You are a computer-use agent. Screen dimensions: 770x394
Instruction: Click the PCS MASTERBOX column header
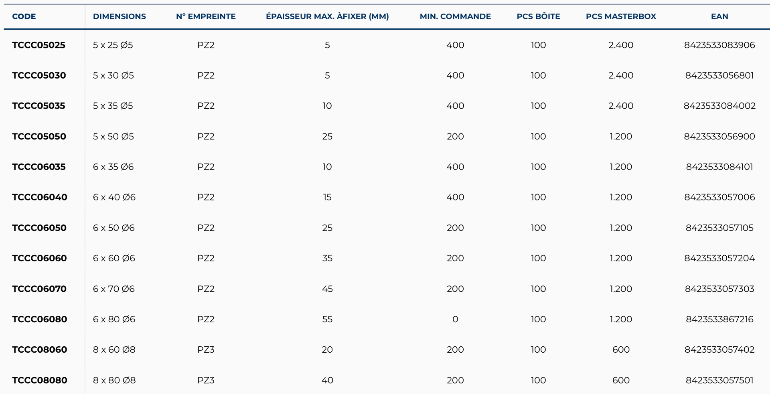click(x=621, y=16)
